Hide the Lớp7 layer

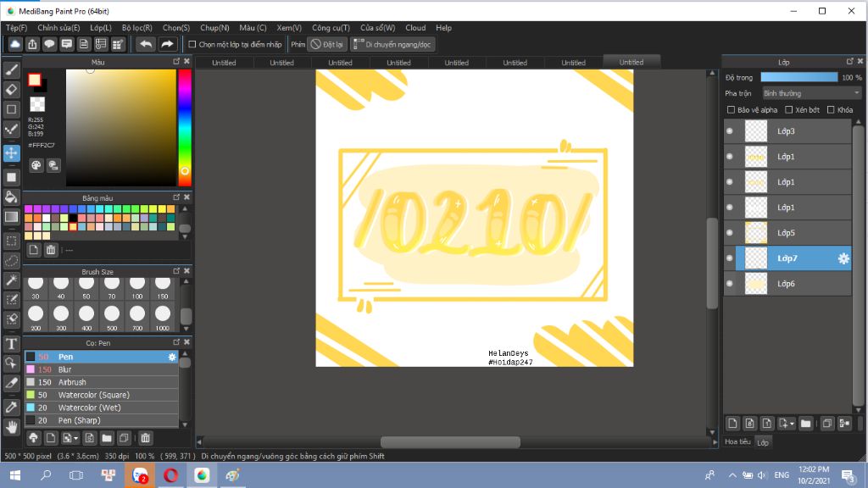[x=730, y=258]
